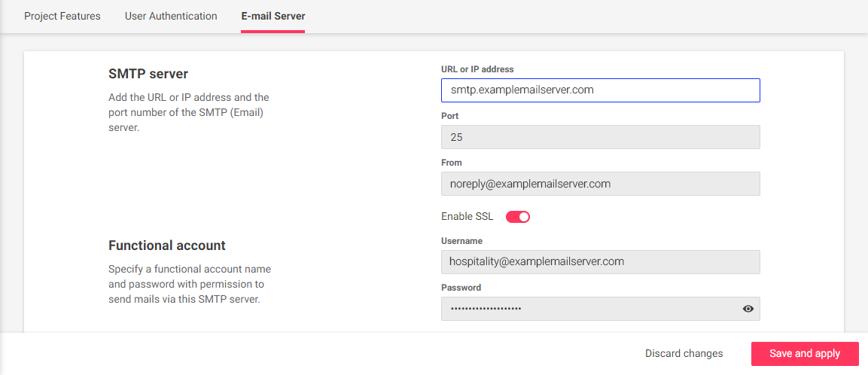Screen dimensions: 868x375
Task: Click the From email address field
Action: pos(600,183)
